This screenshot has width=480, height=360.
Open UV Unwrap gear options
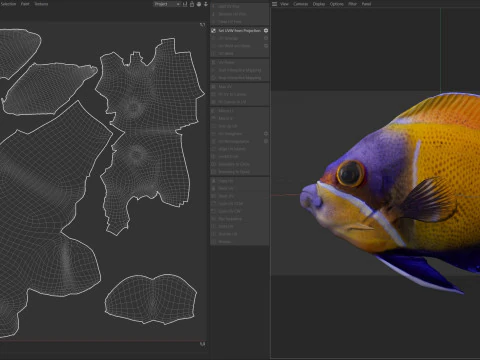click(266, 38)
